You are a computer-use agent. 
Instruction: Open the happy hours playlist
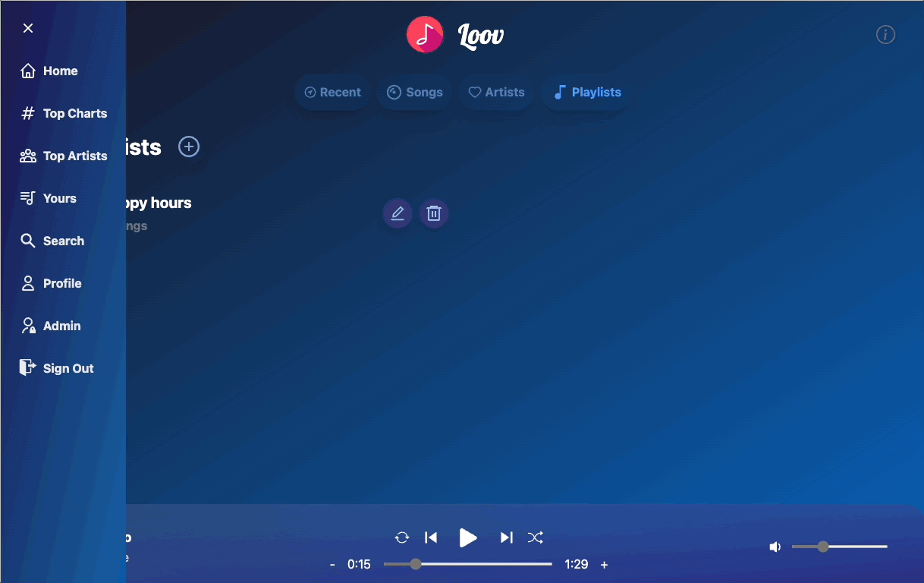point(159,203)
